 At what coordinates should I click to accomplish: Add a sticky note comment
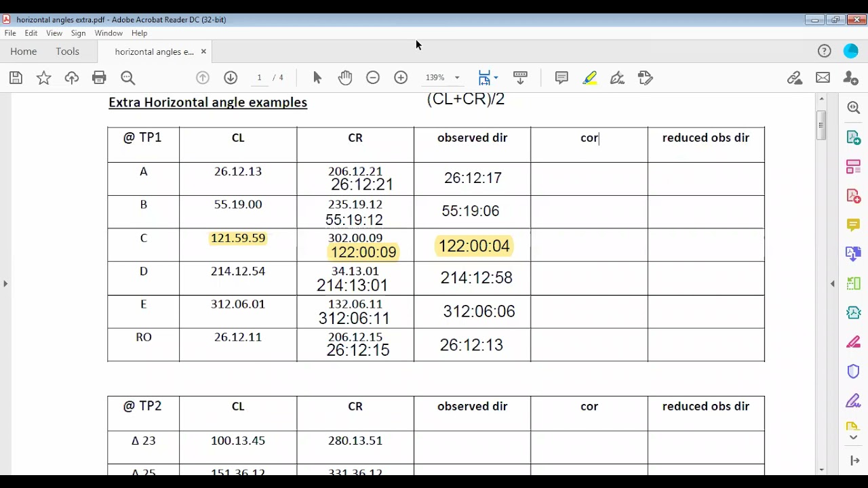[x=561, y=78]
